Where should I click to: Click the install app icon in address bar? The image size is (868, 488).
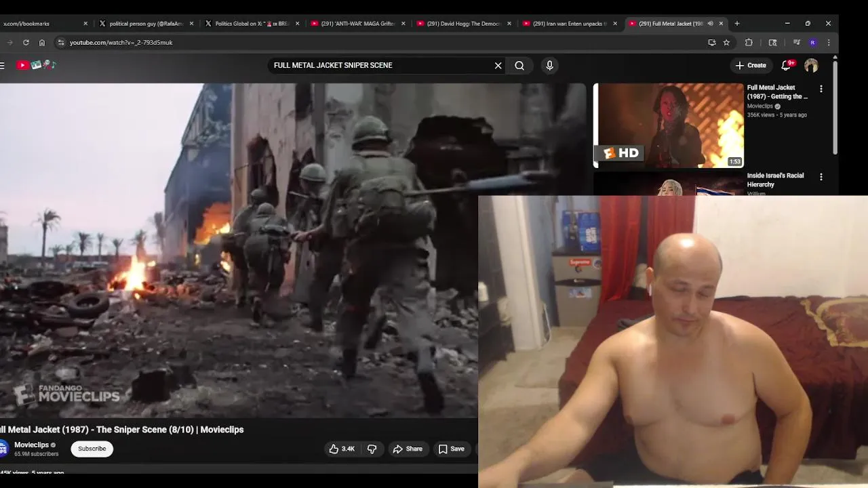click(711, 42)
